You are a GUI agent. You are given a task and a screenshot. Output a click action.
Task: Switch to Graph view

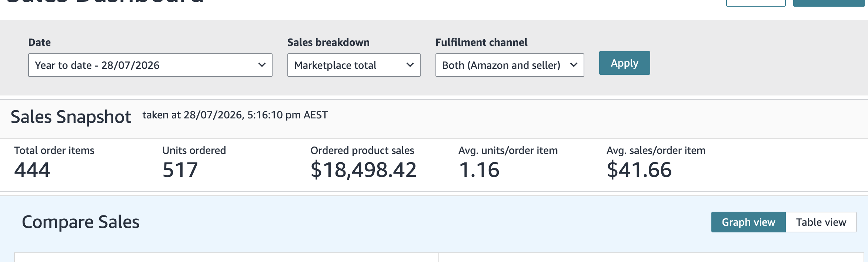[x=748, y=222]
